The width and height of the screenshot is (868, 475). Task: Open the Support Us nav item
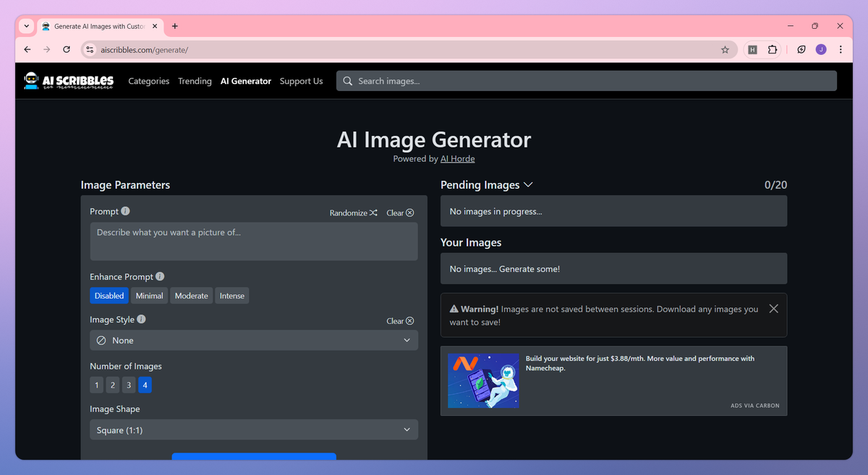(302, 81)
